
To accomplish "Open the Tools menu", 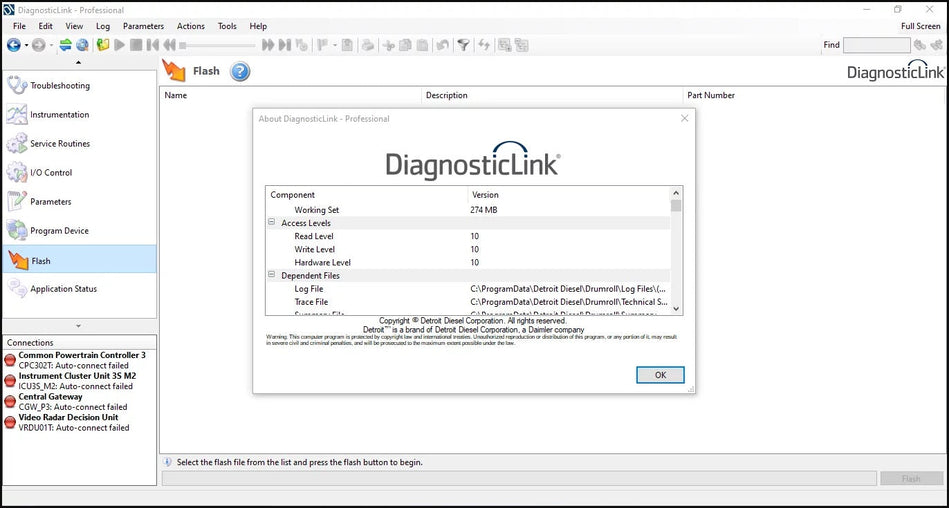I will [227, 26].
